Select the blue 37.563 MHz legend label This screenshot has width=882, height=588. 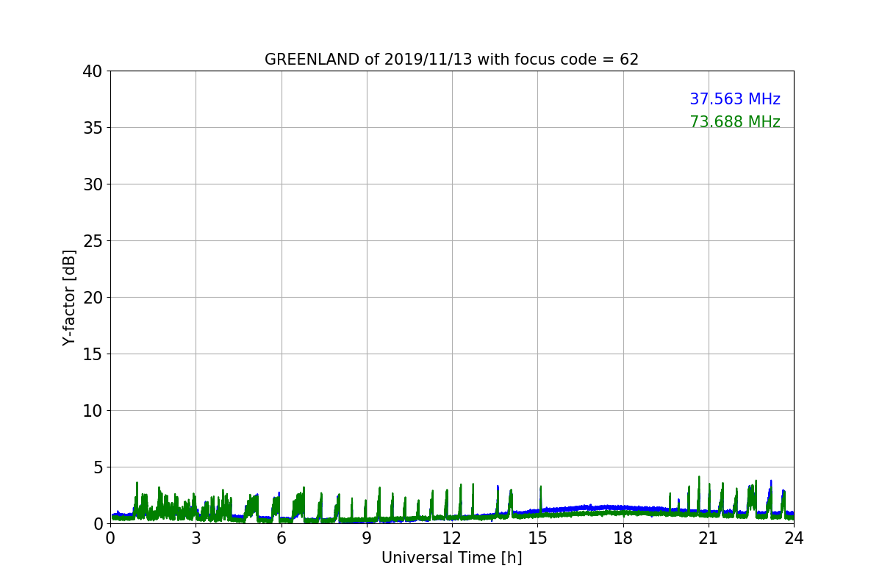735,99
